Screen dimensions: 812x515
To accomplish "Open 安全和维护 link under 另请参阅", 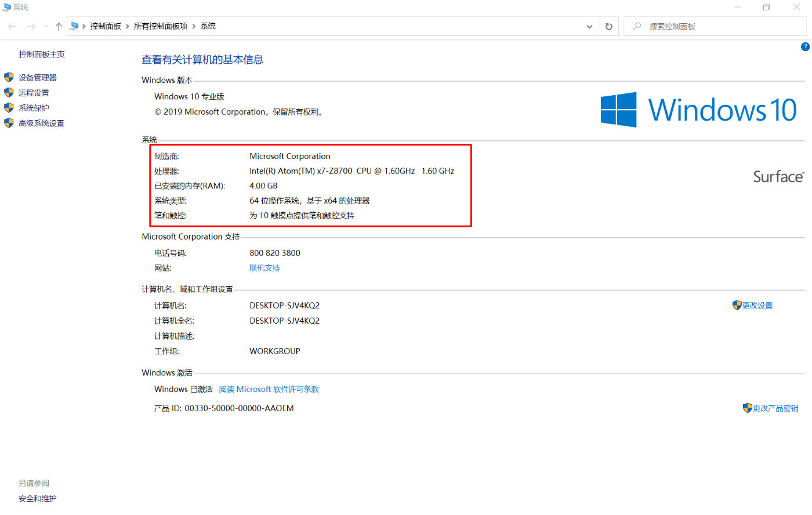I will coord(38,499).
